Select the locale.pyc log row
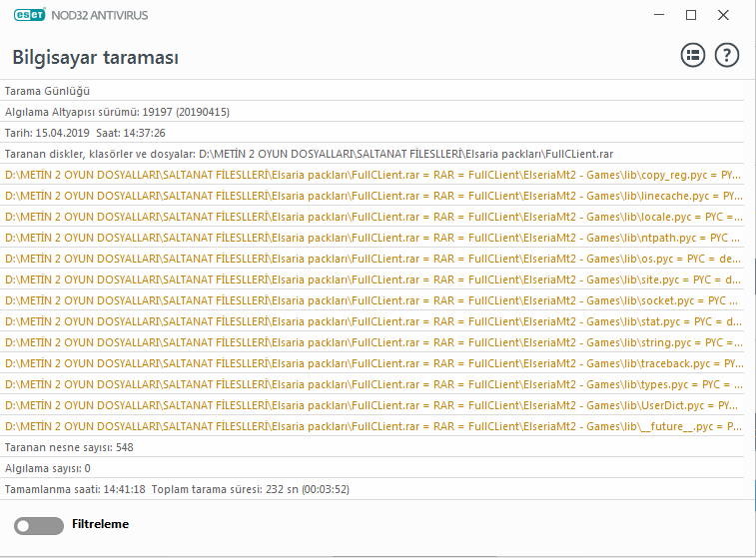The width and height of the screenshot is (756, 558). 373,217
